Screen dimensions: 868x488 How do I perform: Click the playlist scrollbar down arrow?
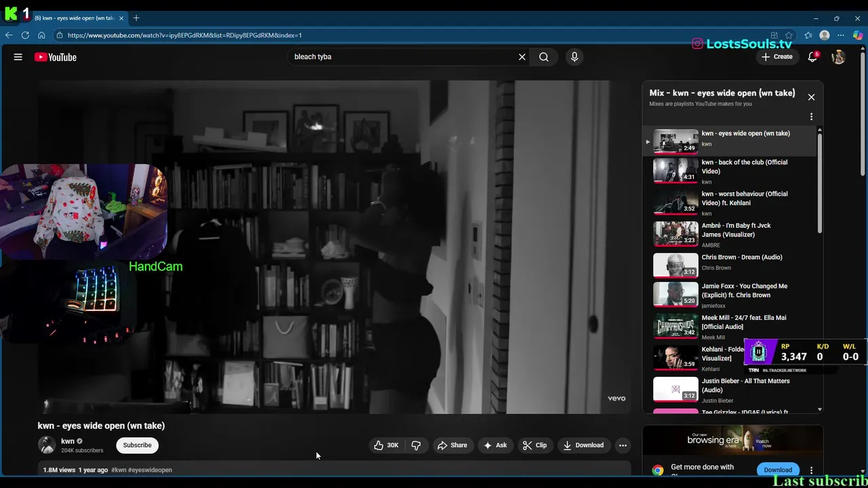(820, 409)
